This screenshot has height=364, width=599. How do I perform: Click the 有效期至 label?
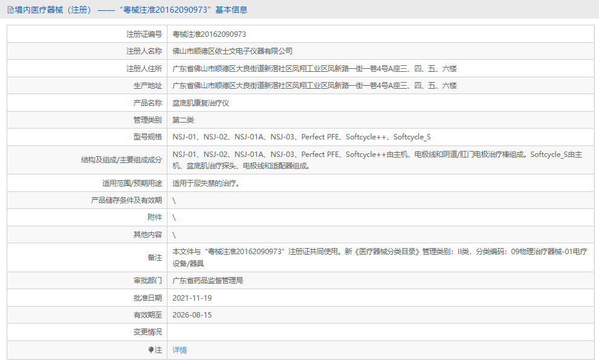pos(147,315)
